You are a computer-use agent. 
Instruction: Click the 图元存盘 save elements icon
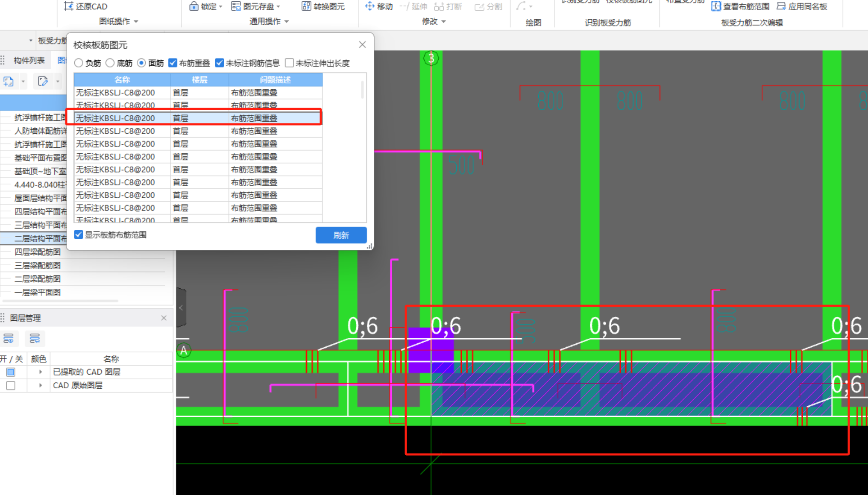coord(236,6)
